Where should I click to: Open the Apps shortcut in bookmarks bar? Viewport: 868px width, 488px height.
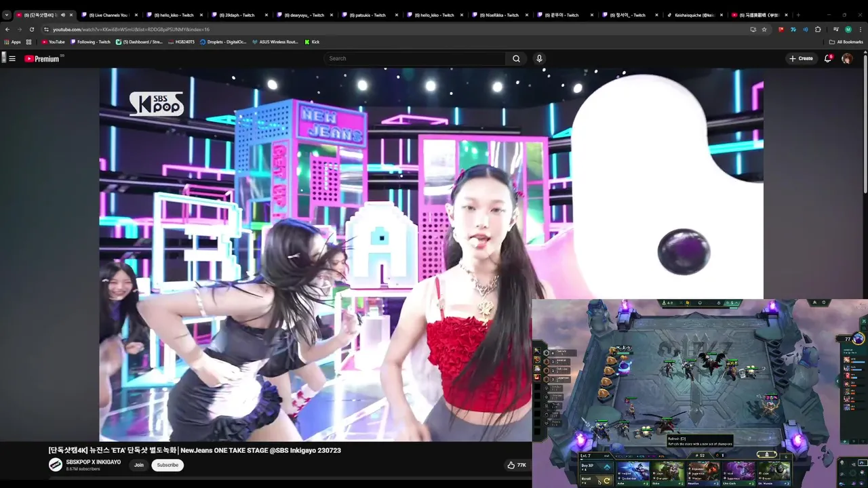(13, 42)
